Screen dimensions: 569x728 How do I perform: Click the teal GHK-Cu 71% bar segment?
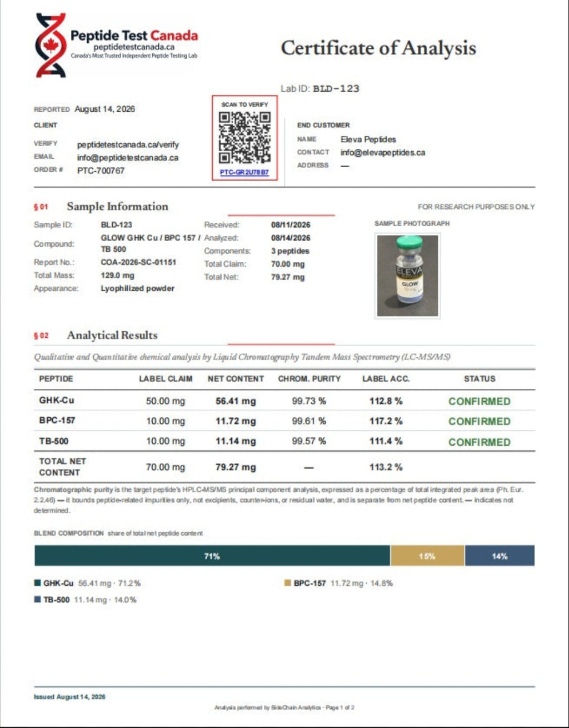tap(212, 556)
